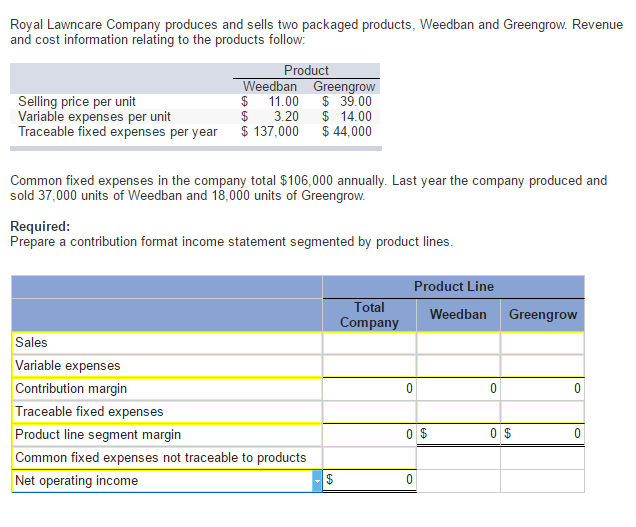The height and width of the screenshot is (527, 636).
Task: Click Greengrow Product line segment margin value
Action: (x=542, y=434)
